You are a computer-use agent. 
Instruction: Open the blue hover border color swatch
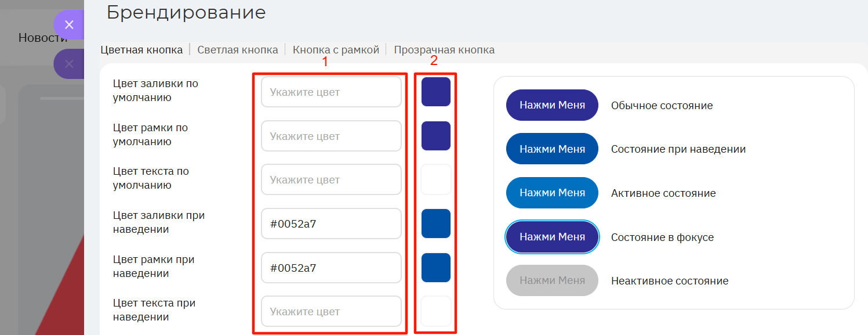(436, 268)
